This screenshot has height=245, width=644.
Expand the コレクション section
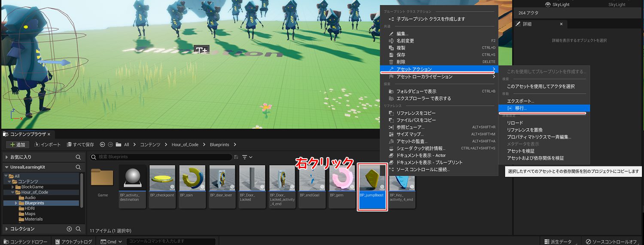(7, 229)
